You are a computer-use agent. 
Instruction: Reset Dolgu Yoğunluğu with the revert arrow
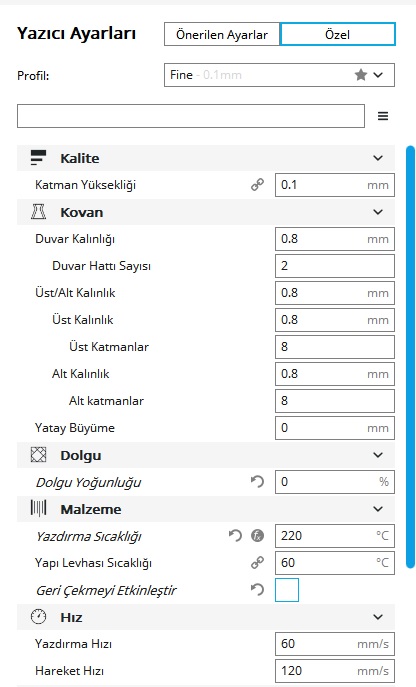[257, 482]
